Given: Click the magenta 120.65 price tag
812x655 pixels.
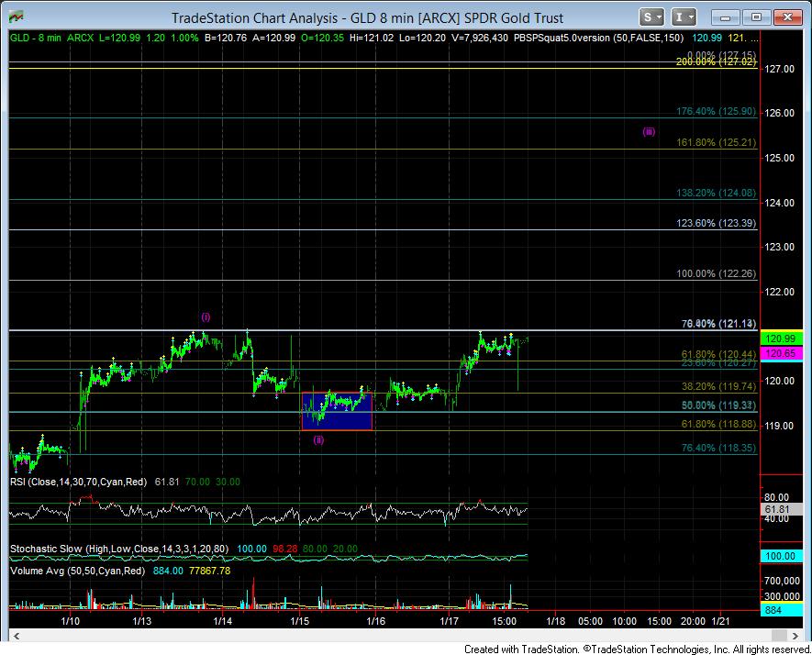Looking at the screenshot, I should (x=781, y=353).
